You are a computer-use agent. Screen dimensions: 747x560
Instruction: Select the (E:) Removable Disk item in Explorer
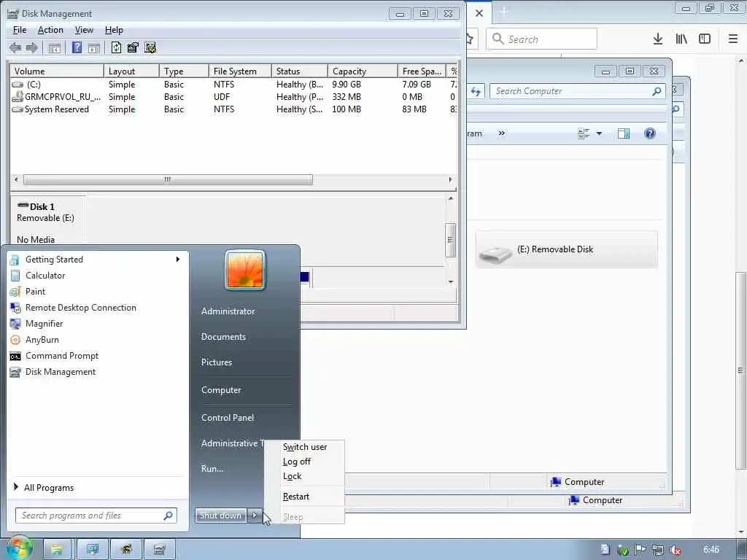[x=566, y=249]
